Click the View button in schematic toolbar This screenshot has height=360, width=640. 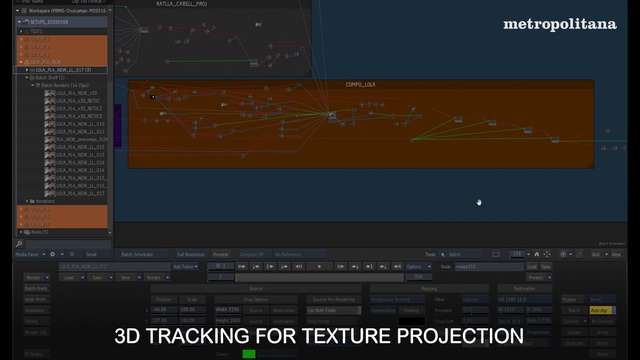(x=616, y=254)
